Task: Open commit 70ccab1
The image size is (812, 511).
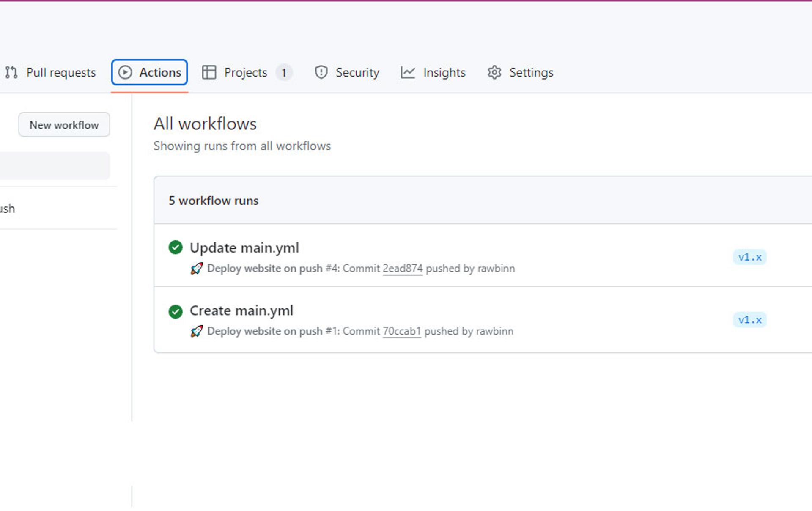Action: pyautogui.click(x=402, y=331)
